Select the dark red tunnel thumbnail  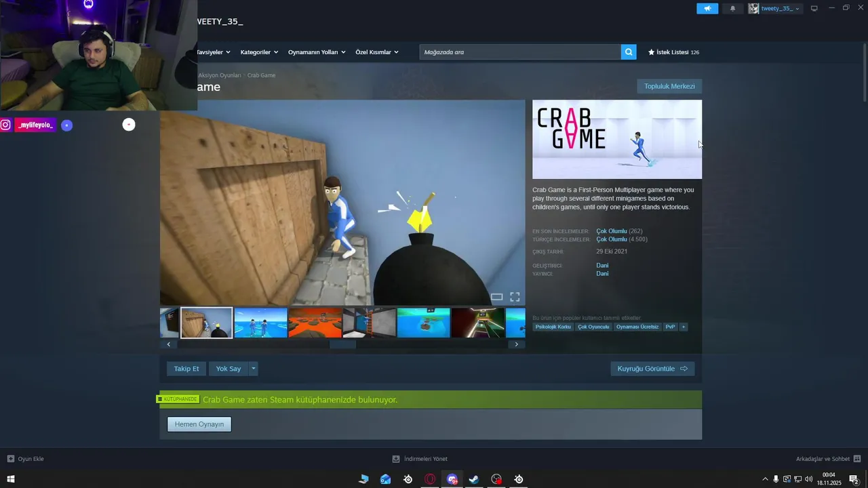(x=478, y=323)
